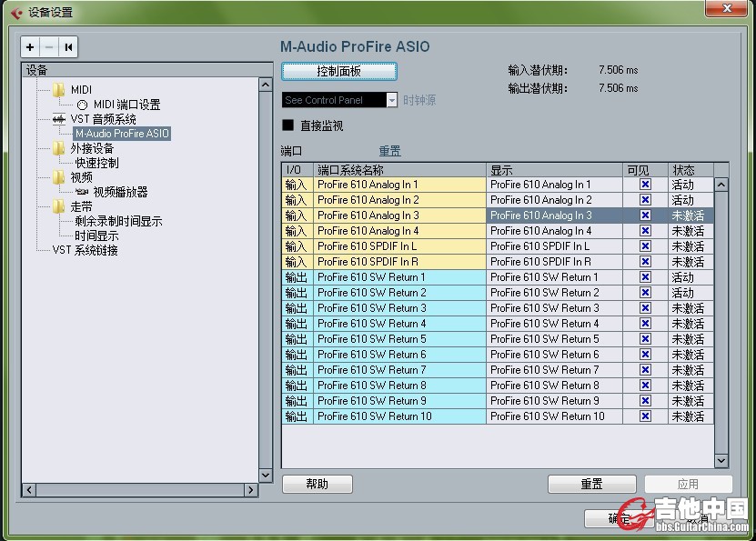Click device tree horizontal scroll left arrow

point(29,490)
